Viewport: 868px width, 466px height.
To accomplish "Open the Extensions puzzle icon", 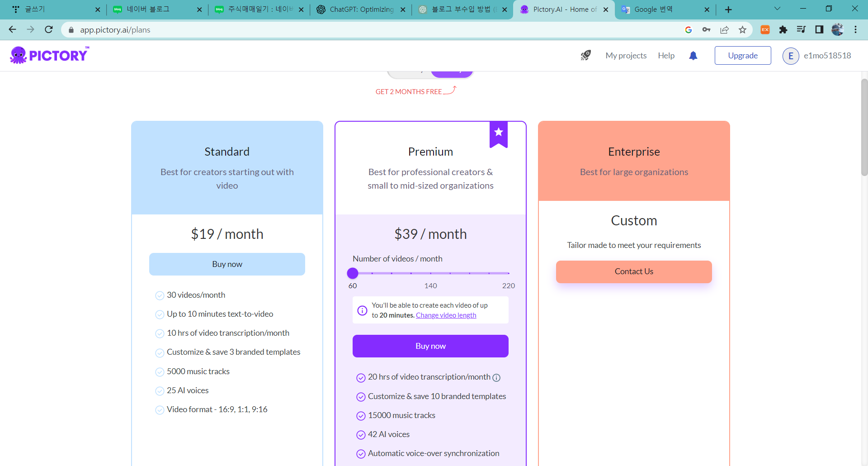I will [x=783, y=29].
